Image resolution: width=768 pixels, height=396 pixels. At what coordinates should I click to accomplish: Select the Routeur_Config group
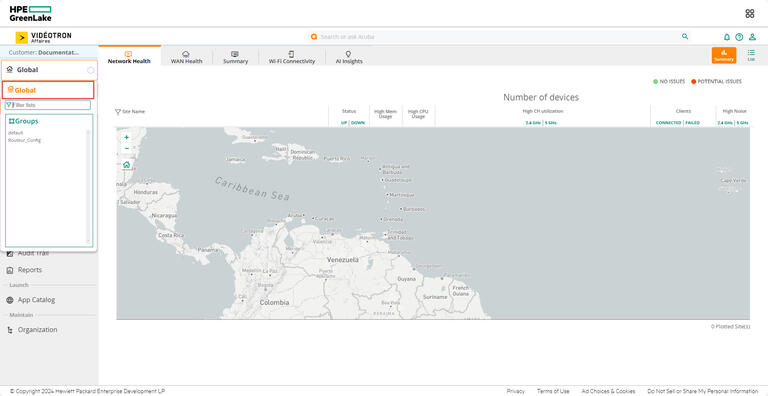tap(24, 140)
